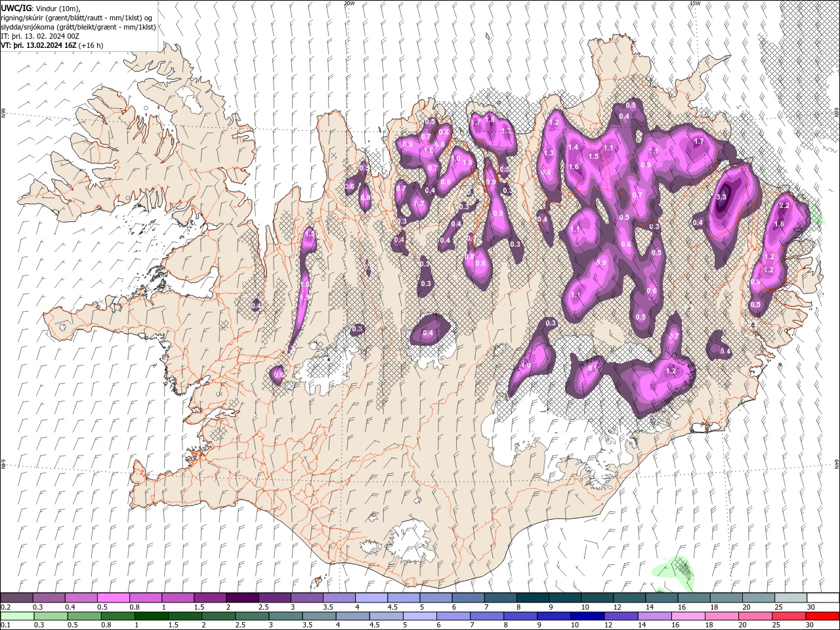Click the 3.3 snowfall value label
The width and height of the screenshot is (840, 630).
tap(722, 197)
